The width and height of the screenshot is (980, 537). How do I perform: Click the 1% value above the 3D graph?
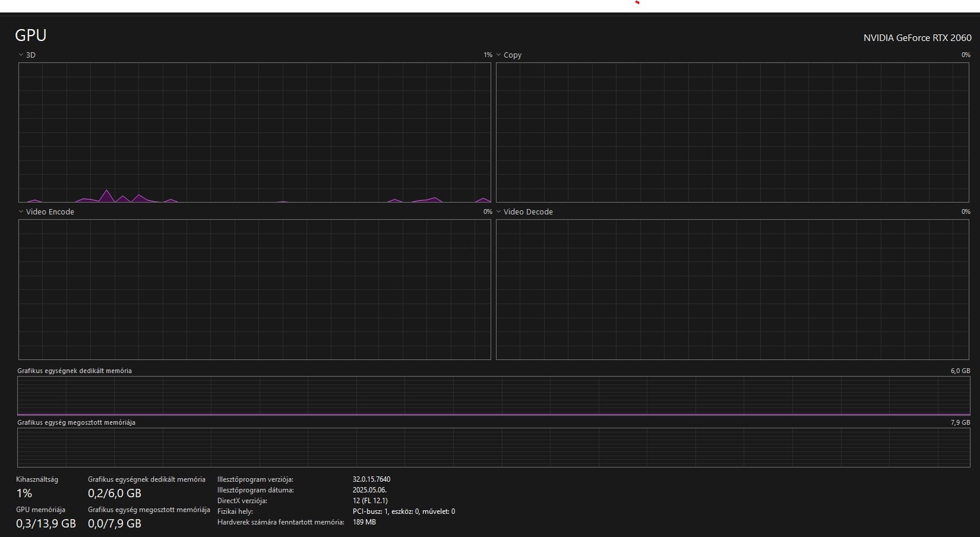tap(488, 55)
